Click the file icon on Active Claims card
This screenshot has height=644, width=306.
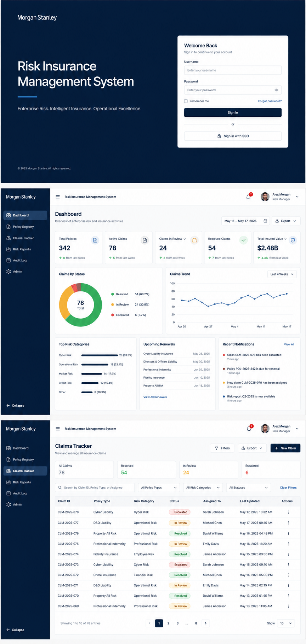point(144,240)
